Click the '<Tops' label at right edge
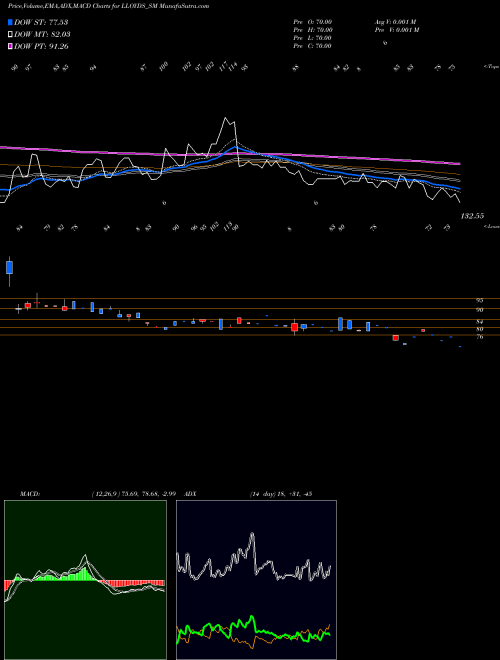The width and height of the screenshot is (500, 660). [491, 67]
